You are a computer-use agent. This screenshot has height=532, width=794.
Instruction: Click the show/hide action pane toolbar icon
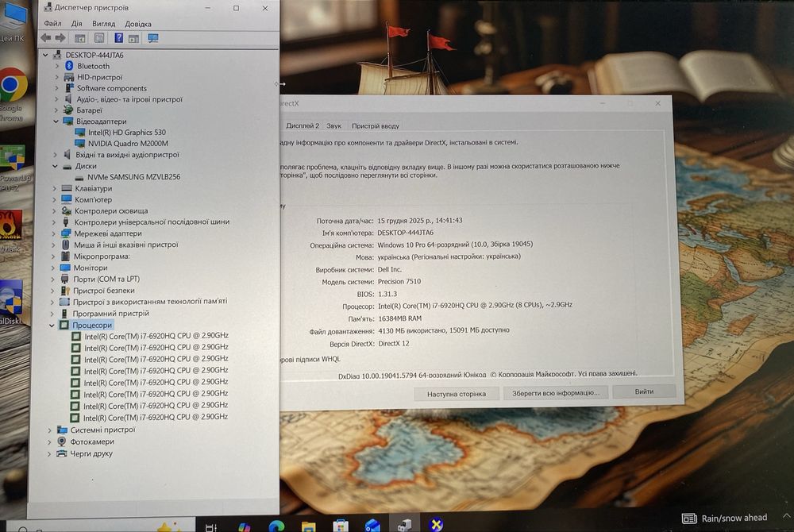click(133, 38)
